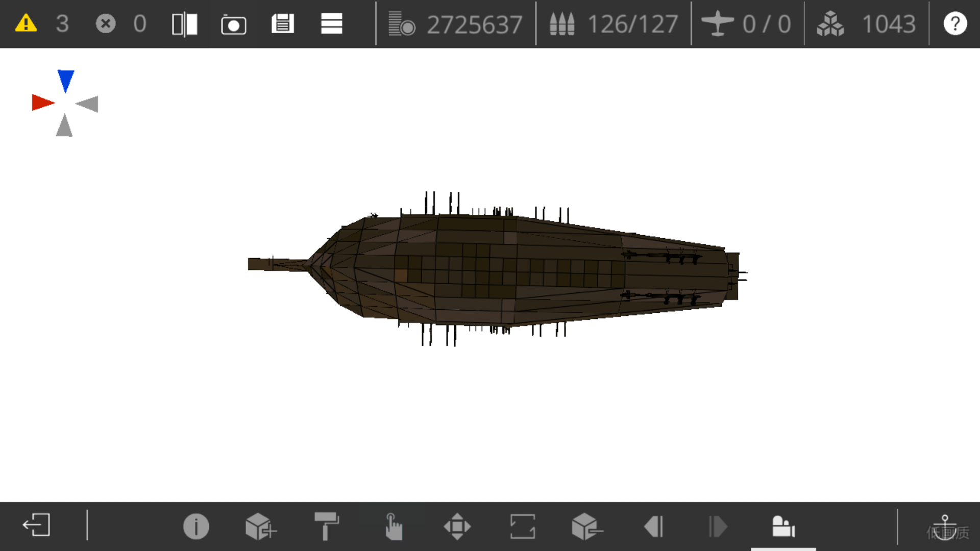Click the bottom gray arrow on orientation gizmo

(64, 126)
